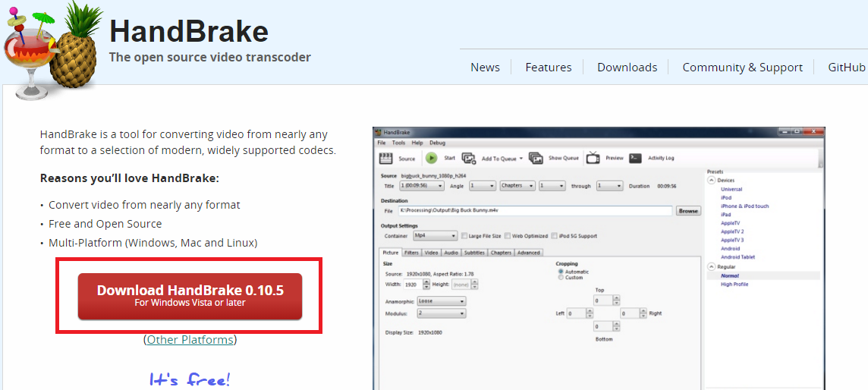This screenshot has width=868, height=390.
Task: Click the HandBrake cocktail and pineapple logo
Action: click(x=52, y=51)
